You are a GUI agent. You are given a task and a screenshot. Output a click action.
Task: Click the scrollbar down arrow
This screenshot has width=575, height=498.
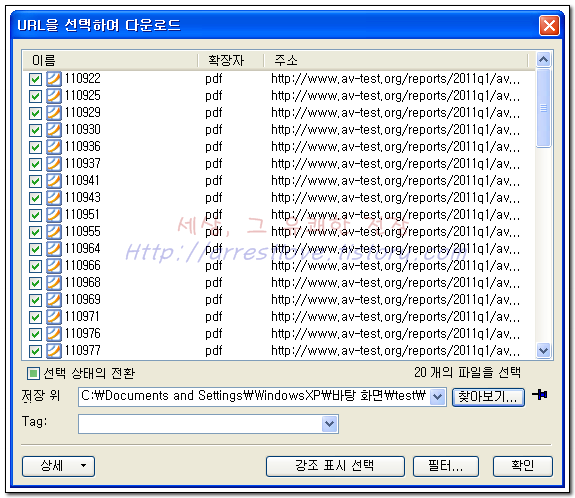[543, 350]
